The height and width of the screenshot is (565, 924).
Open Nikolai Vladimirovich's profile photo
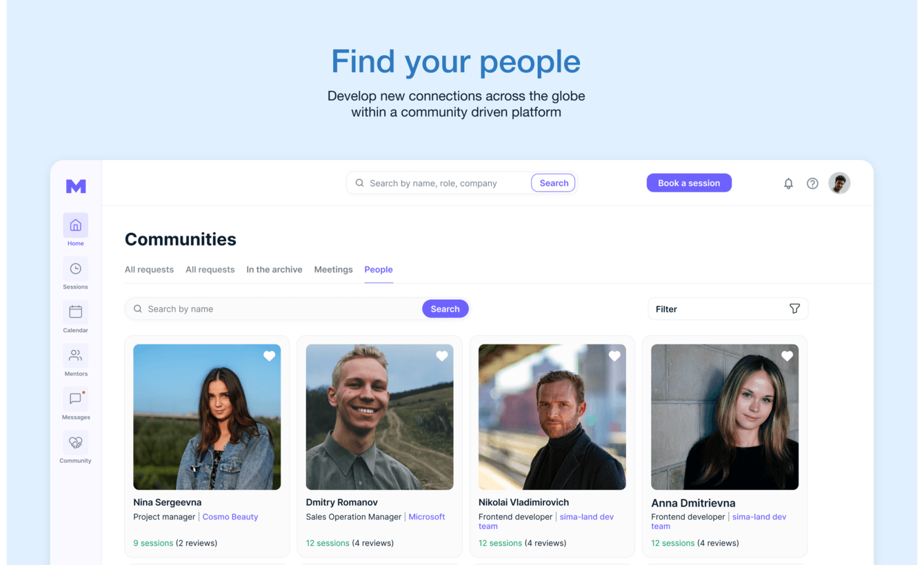coord(552,417)
